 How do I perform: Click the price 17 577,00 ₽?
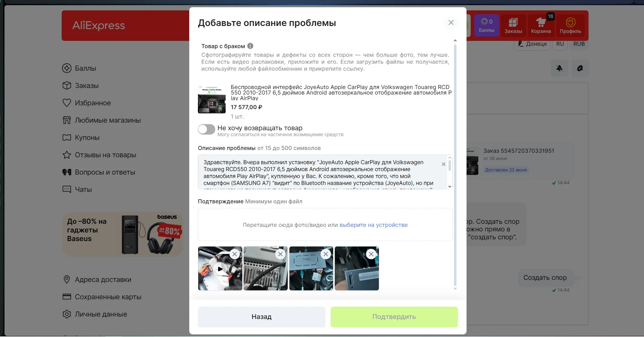click(x=246, y=107)
